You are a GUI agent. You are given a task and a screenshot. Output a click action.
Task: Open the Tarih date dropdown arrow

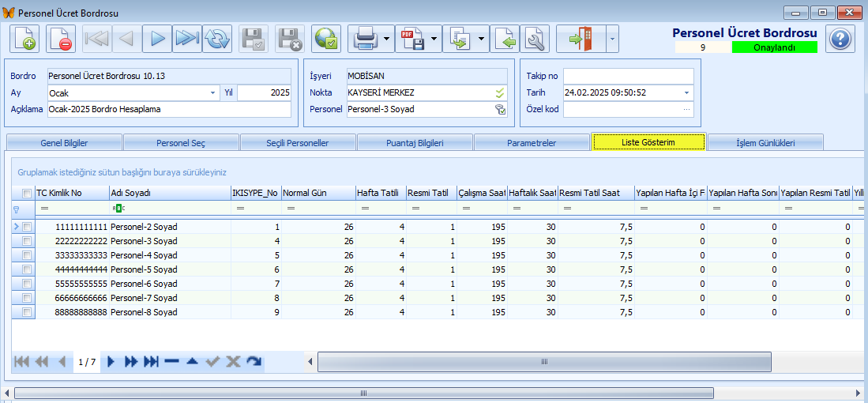tap(687, 93)
